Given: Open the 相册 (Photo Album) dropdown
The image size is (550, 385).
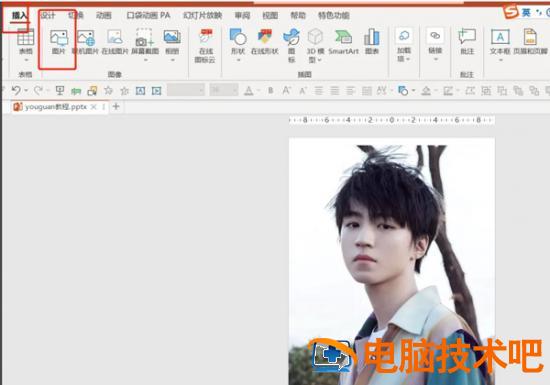Looking at the screenshot, I should coord(172,60).
